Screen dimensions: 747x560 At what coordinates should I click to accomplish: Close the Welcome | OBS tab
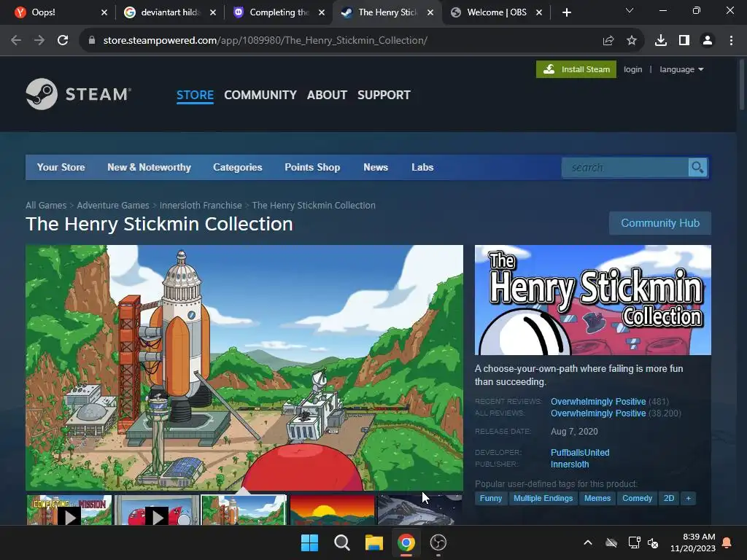pyautogui.click(x=539, y=12)
